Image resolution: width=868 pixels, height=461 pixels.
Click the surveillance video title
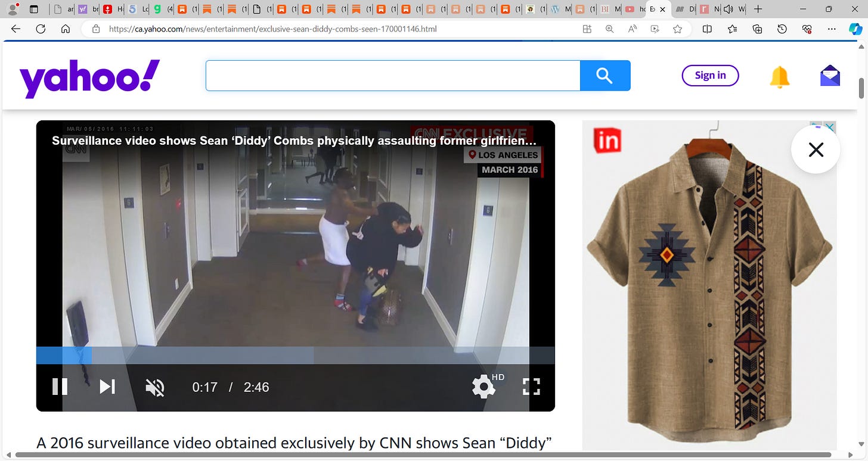[x=294, y=141]
